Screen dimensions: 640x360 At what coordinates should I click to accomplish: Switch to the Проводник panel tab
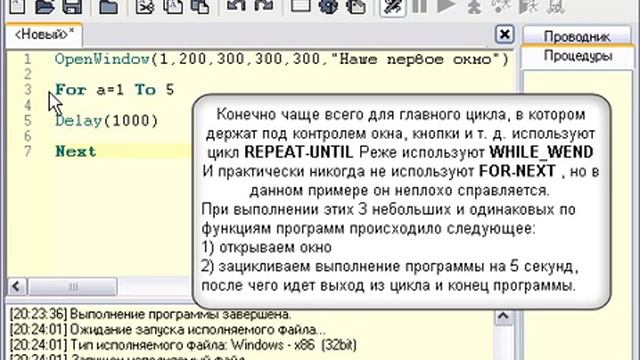tap(577, 36)
